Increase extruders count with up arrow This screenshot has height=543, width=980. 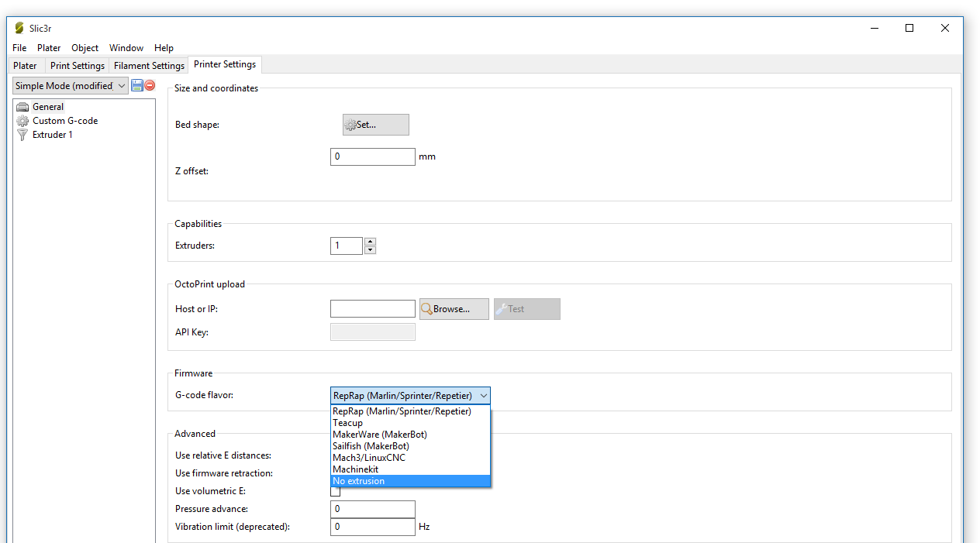coord(370,242)
